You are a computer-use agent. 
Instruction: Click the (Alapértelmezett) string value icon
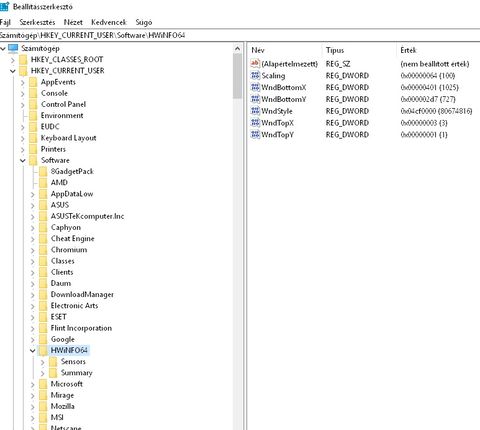[255, 63]
